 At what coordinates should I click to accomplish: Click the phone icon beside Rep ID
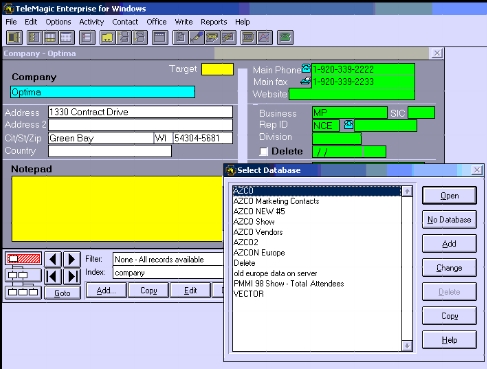click(349, 125)
